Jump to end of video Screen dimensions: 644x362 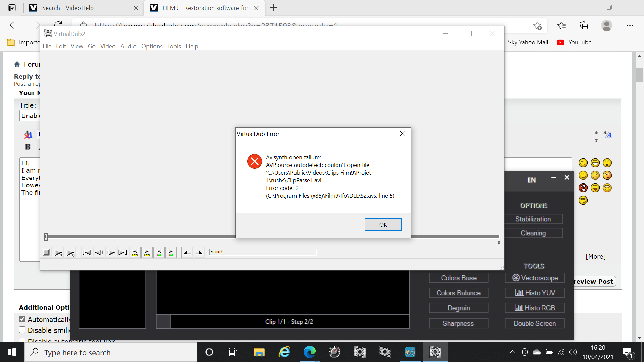(123, 252)
